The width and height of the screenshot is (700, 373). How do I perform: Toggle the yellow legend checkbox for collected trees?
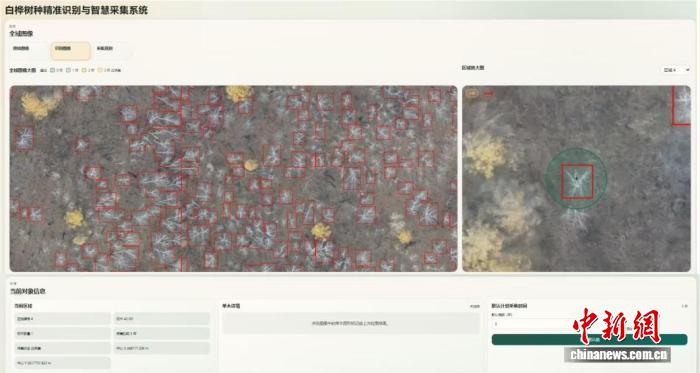(x=100, y=70)
